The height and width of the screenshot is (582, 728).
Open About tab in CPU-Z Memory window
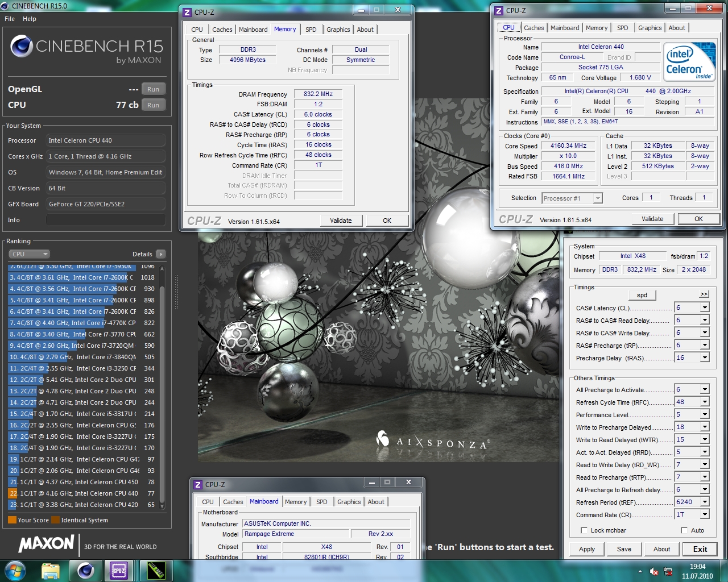coord(365,30)
